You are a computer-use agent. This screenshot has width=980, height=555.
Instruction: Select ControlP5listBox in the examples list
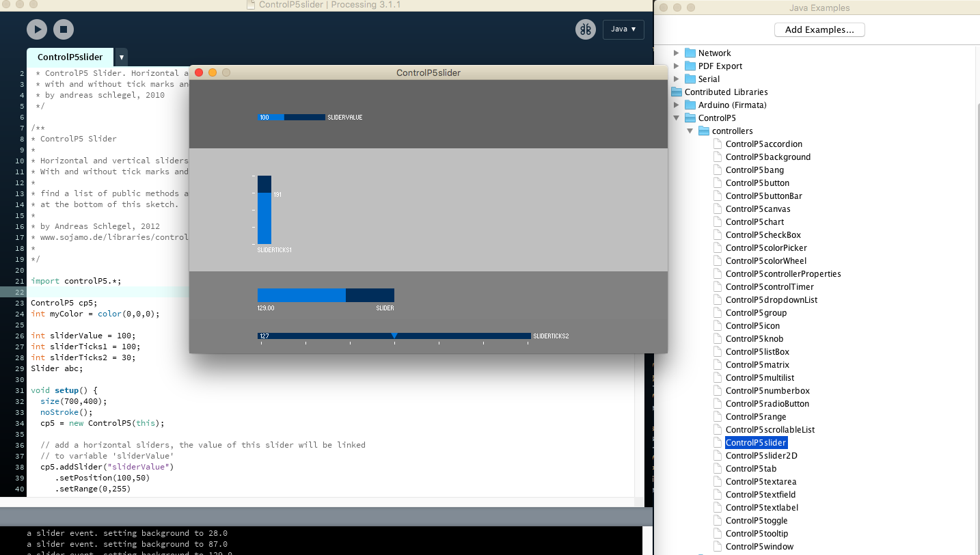[x=757, y=351]
